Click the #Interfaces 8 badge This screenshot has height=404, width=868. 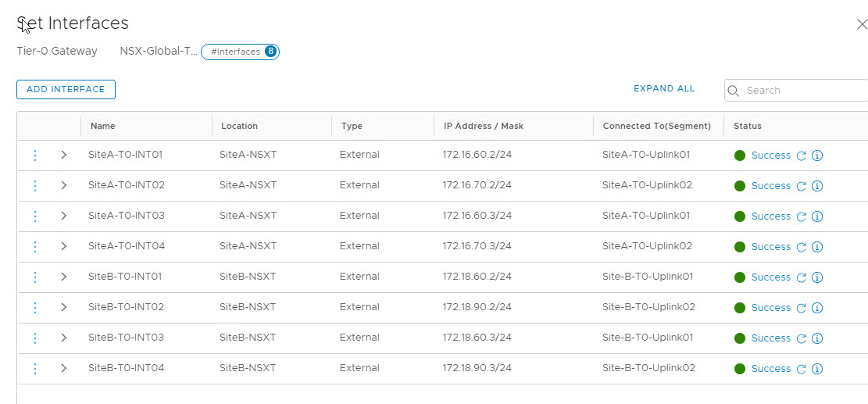tap(240, 52)
